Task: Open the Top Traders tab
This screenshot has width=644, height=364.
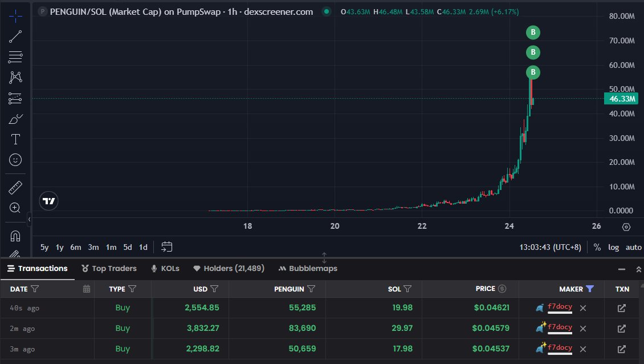Action: click(x=109, y=269)
